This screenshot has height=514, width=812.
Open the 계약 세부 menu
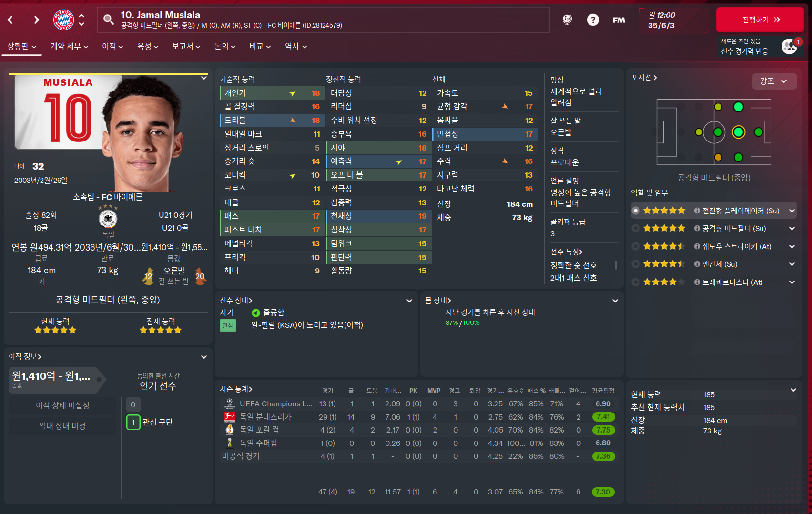pyautogui.click(x=70, y=46)
